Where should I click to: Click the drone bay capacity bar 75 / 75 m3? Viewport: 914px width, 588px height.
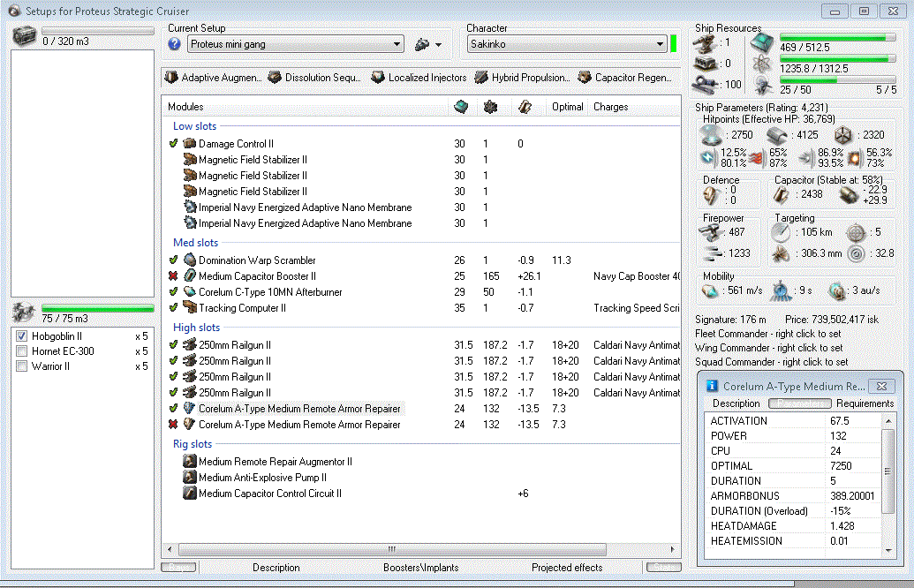[x=97, y=309]
